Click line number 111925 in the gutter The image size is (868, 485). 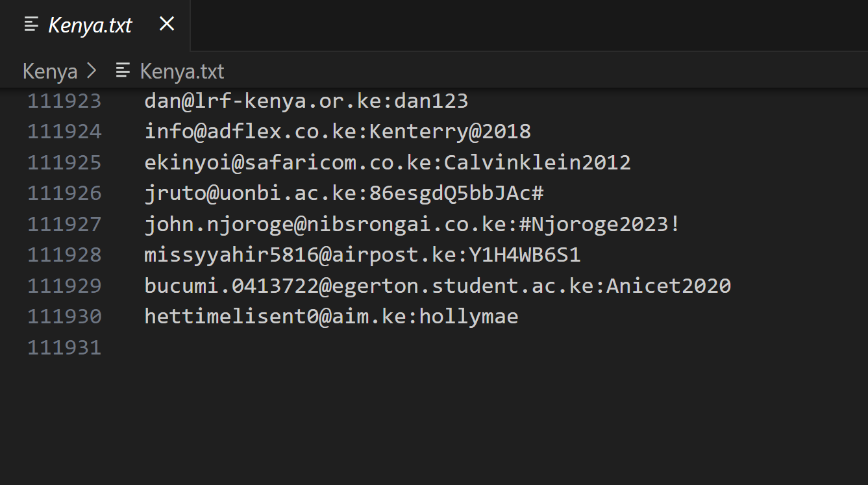coord(64,162)
